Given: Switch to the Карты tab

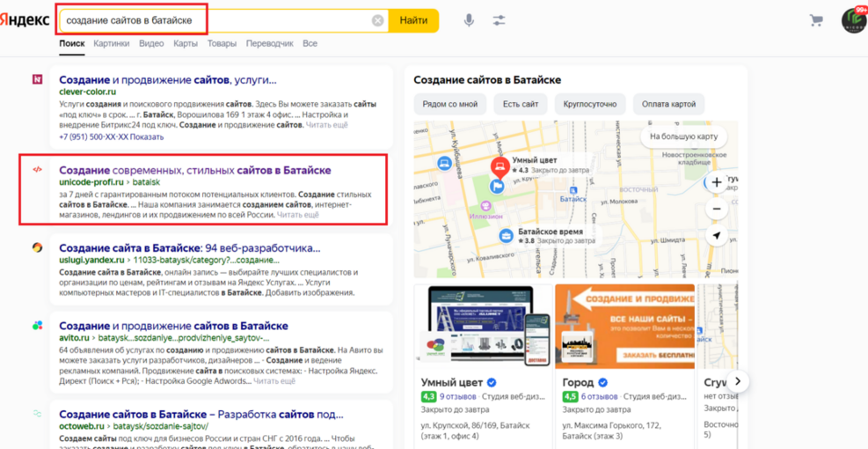Looking at the screenshot, I should 186,43.
